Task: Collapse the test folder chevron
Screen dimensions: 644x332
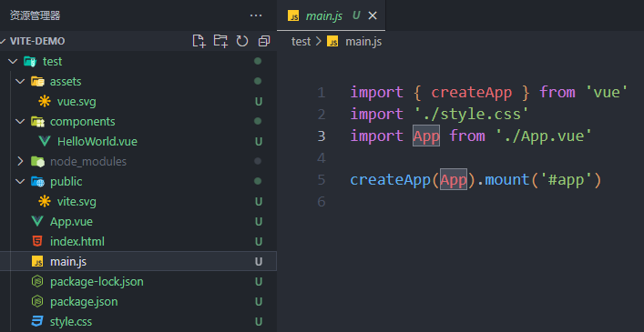Action: [13, 62]
